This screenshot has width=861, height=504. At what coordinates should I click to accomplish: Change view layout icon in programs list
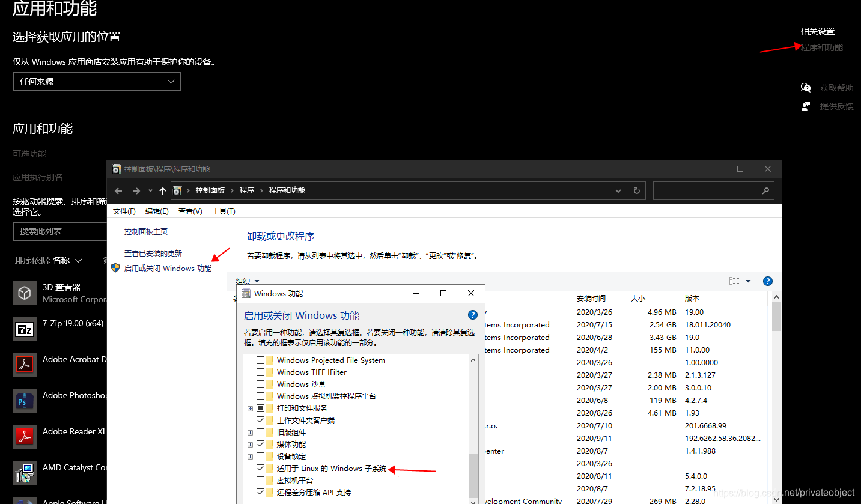point(734,281)
